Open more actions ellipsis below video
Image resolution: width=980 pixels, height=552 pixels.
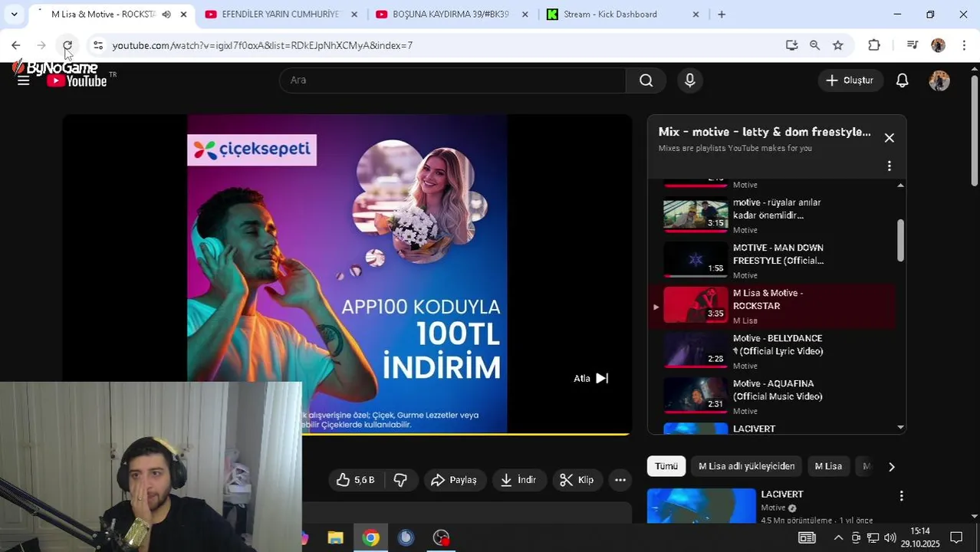point(620,480)
